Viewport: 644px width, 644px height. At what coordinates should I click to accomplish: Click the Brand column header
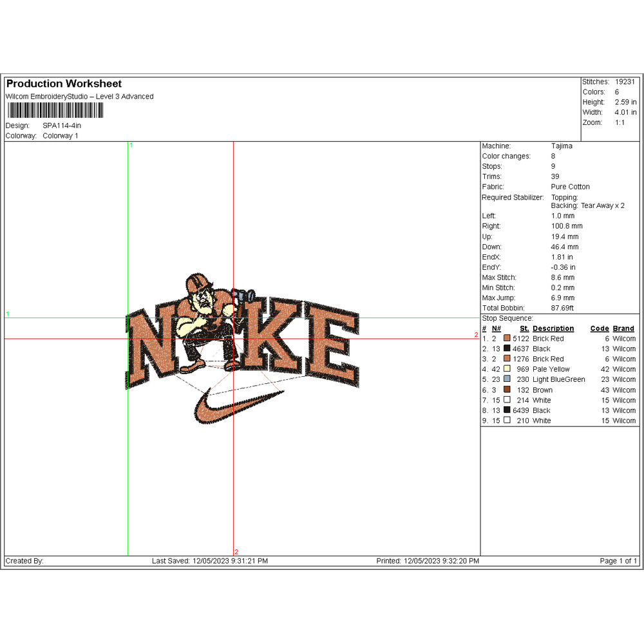click(x=623, y=328)
